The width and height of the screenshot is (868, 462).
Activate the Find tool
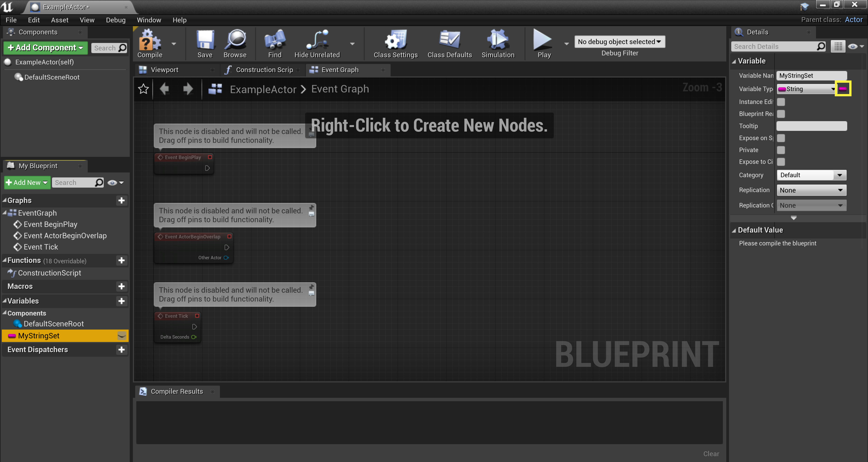275,43
